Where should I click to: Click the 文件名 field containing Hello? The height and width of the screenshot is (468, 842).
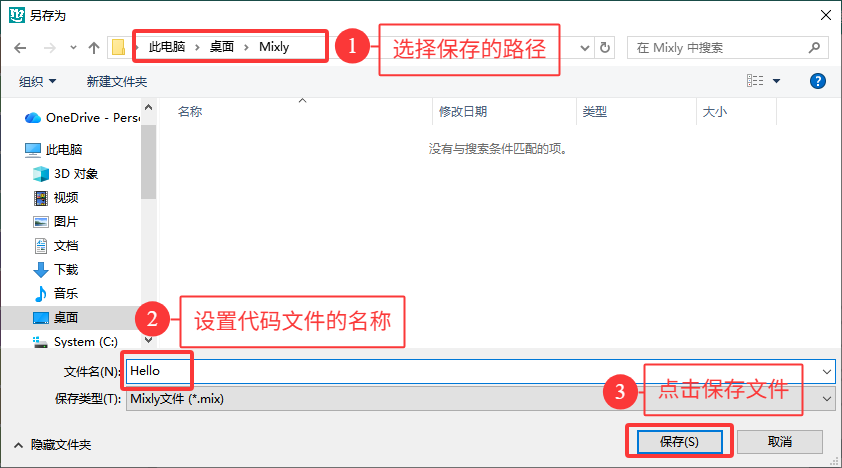tap(481, 371)
